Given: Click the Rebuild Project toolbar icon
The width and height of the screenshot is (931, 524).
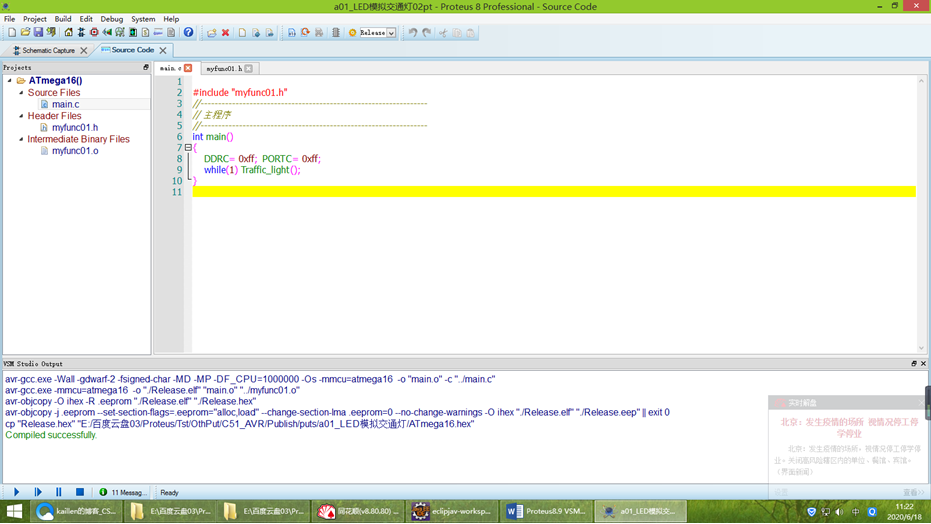Looking at the screenshot, I should (305, 33).
